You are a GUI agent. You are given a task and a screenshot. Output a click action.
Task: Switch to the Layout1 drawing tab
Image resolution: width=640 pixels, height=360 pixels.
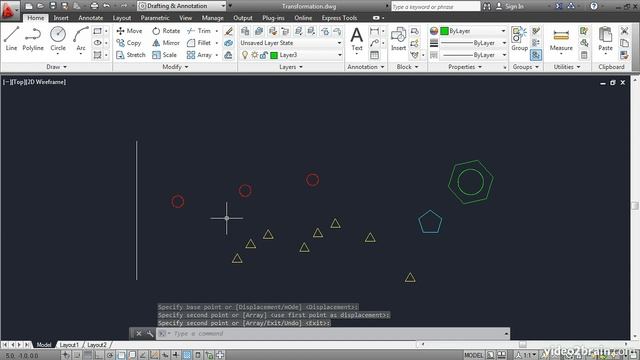(69, 345)
